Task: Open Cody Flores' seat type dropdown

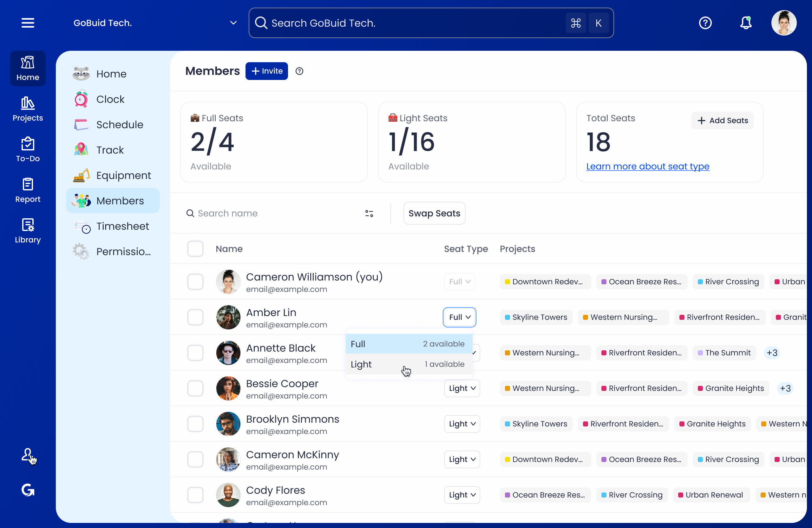Action: 462,495
